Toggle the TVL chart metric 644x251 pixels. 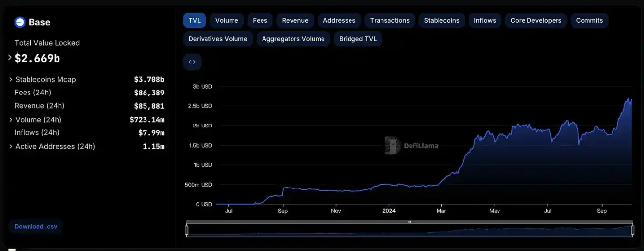[x=194, y=20]
